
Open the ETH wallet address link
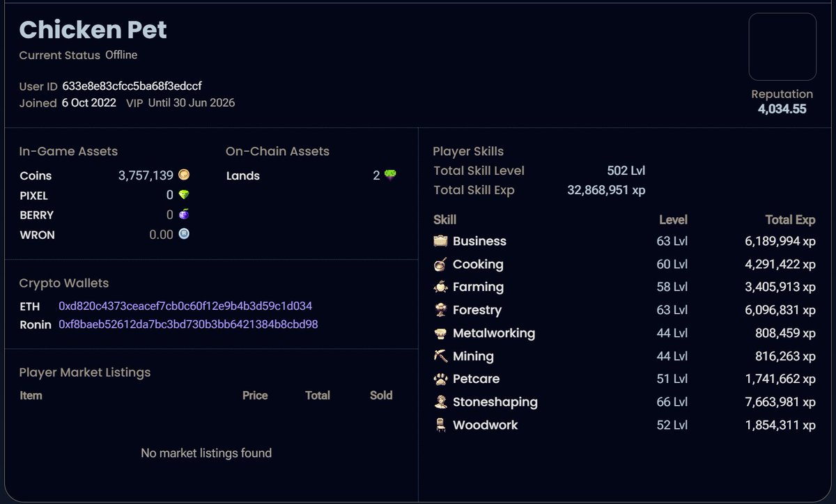(185, 306)
